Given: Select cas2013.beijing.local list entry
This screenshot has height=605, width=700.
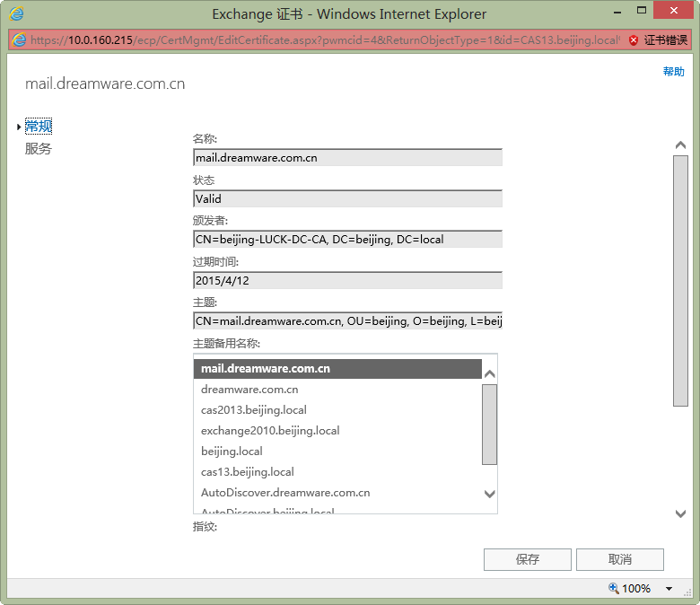Looking at the screenshot, I should coord(337,410).
